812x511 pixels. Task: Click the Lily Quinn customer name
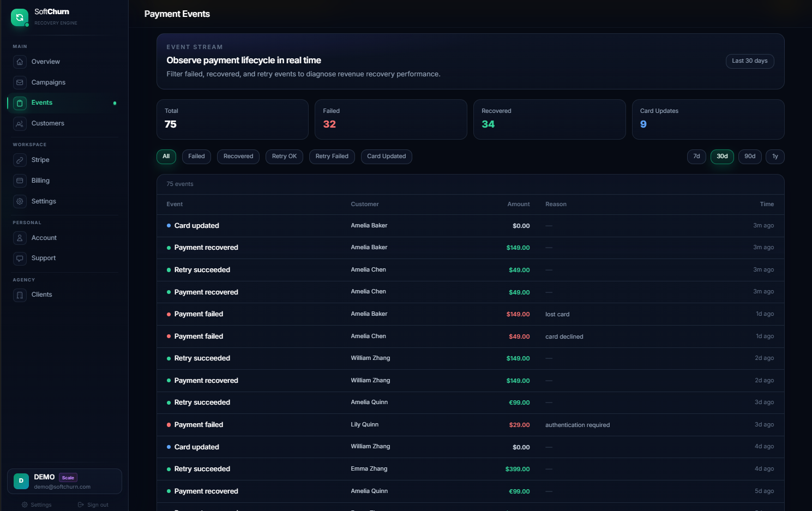point(365,425)
